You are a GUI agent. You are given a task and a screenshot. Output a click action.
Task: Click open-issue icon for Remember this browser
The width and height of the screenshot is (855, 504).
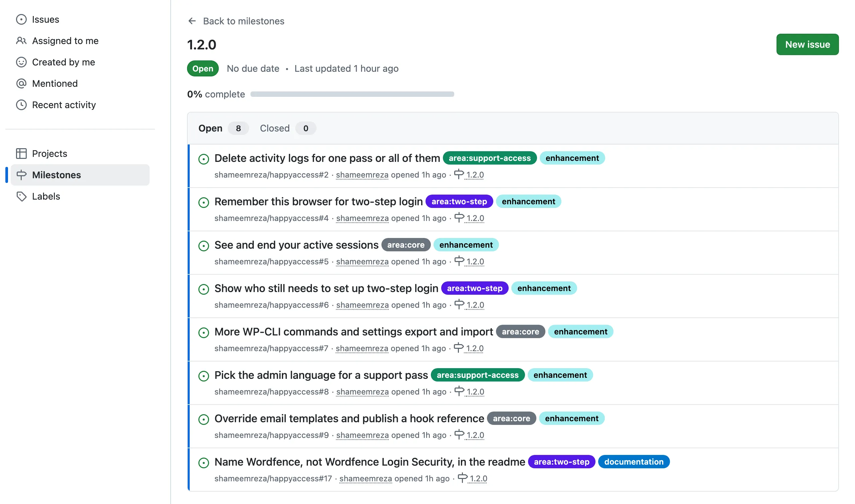pyautogui.click(x=203, y=202)
